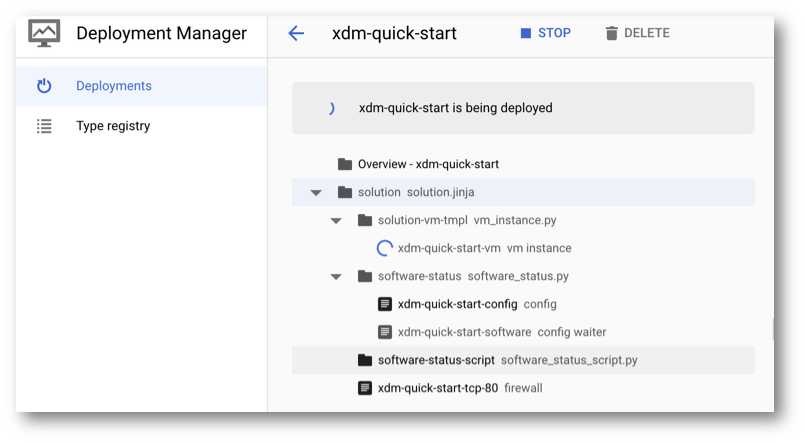Click the blue STOP square icon
805x443 pixels.
[526, 33]
